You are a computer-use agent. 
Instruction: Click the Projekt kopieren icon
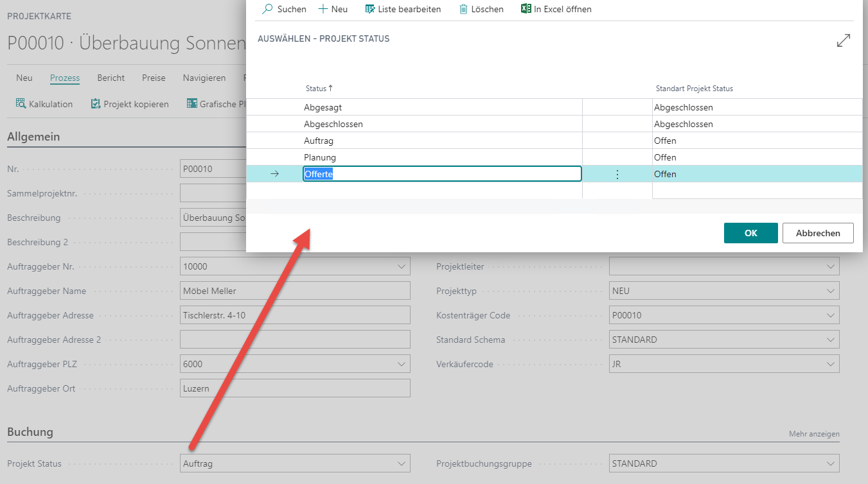(x=96, y=103)
